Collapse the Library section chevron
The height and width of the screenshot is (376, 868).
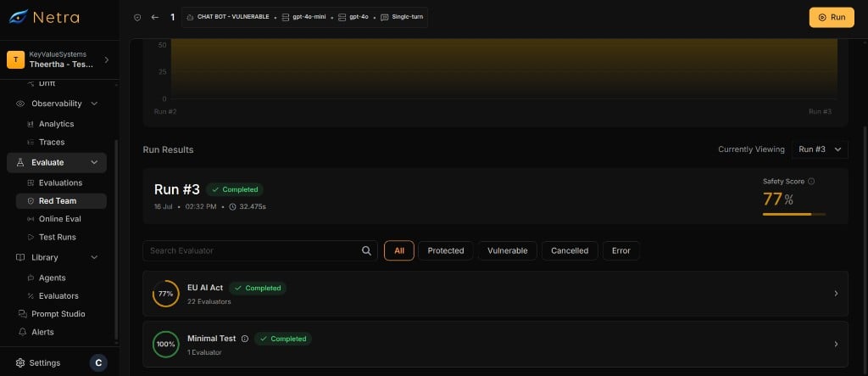pos(94,257)
